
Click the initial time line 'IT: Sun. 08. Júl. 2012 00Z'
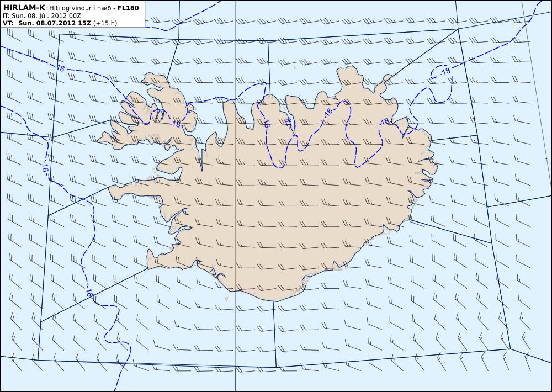tap(42, 15)
